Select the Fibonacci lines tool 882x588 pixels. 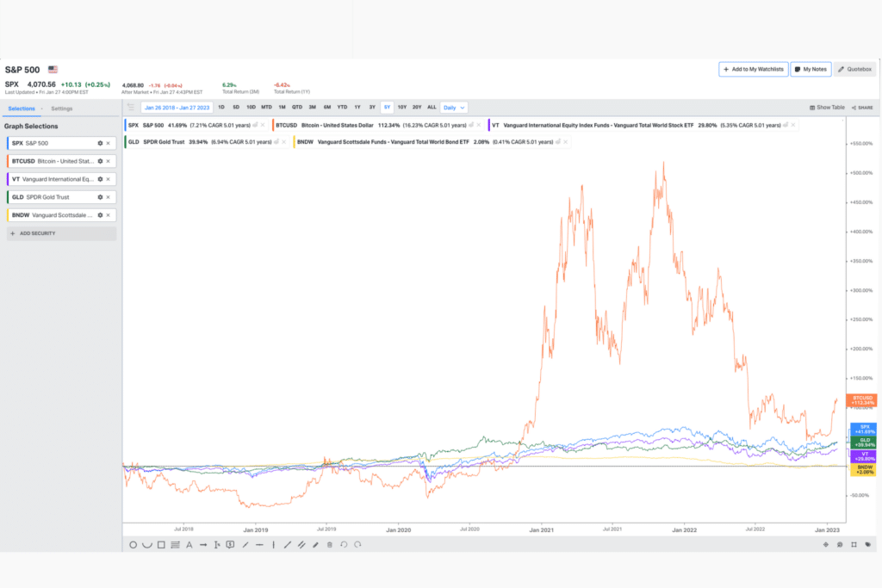[x=175, y=545]
